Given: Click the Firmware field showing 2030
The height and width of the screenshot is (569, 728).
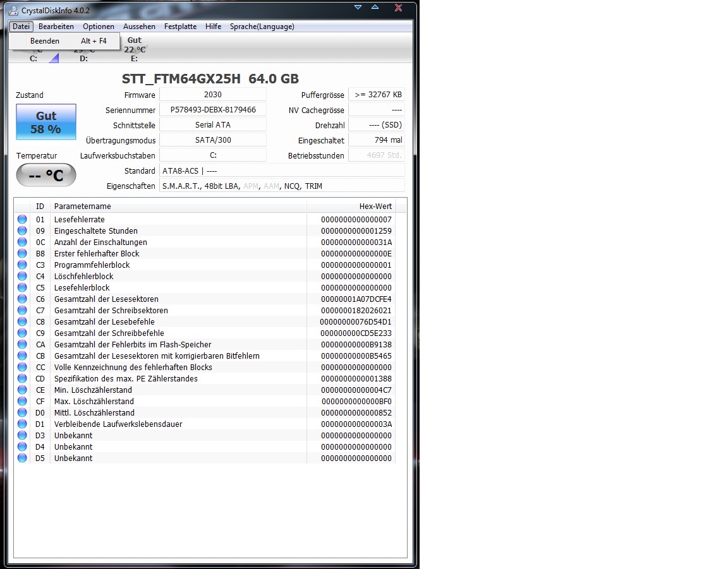Looking at the screenshot, I should pyautogui.click(x=212, y=94).
